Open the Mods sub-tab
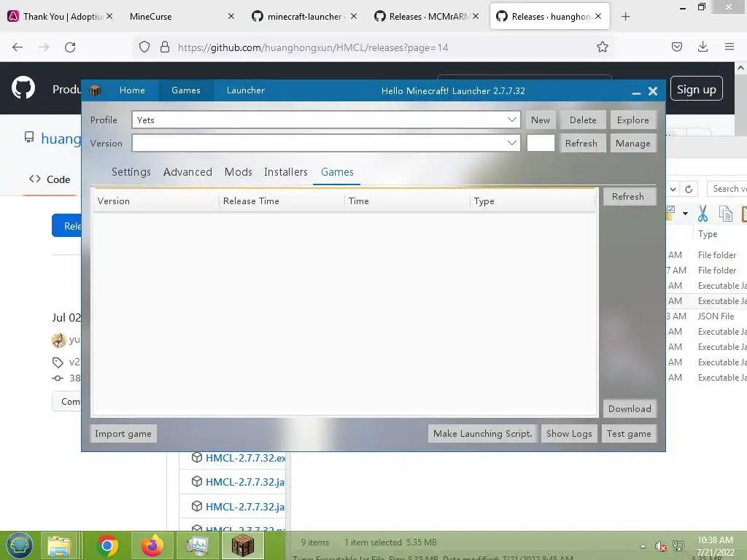747x560 pixels. click(239, 172)
